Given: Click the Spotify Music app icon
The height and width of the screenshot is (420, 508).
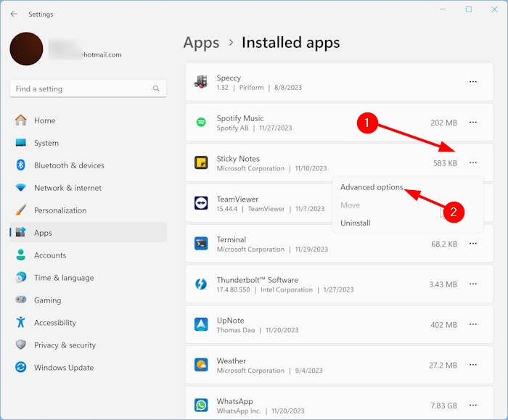Looking at the screenshot, I should [x=201, y=122].
